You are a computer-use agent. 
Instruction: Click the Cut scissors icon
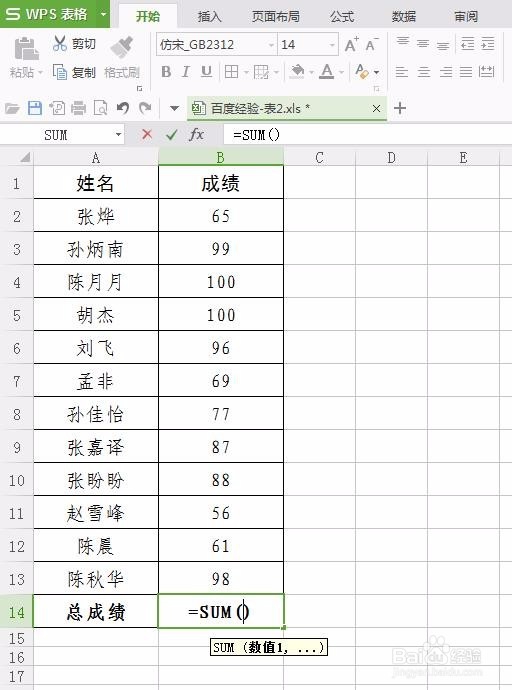pyautogui.click(x=60, y=43)
